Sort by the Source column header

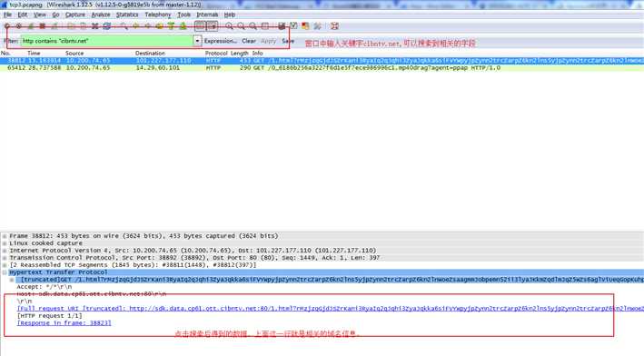click(x=74, y=54)
